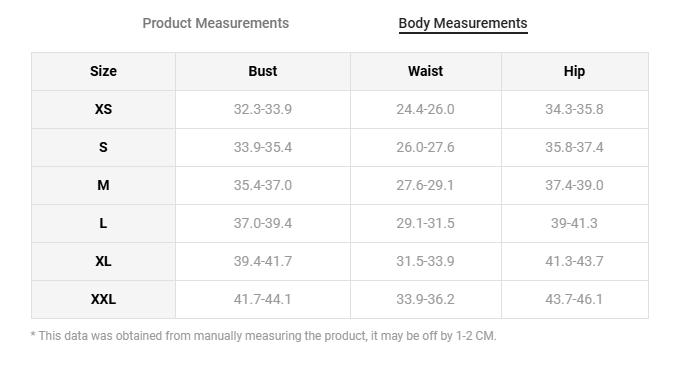This screenshot has height=374, width=677.
Task: Click the Hip column header
Action: point(574,71)
